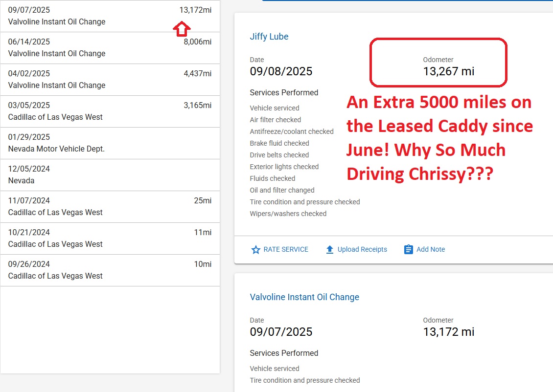Click the 13,267 mi odometer reading
This screenshot has width=553, height=392.
coord(449,71)
